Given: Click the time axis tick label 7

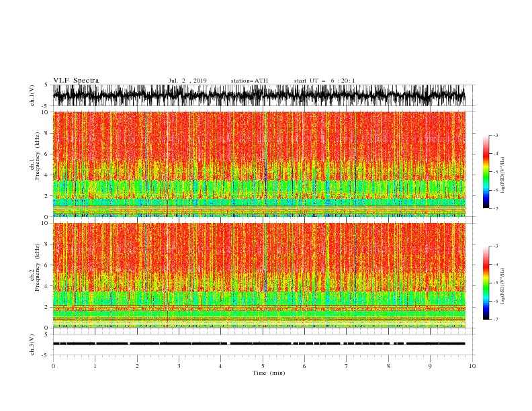Looking at the screenshot, I should point(347,366).
